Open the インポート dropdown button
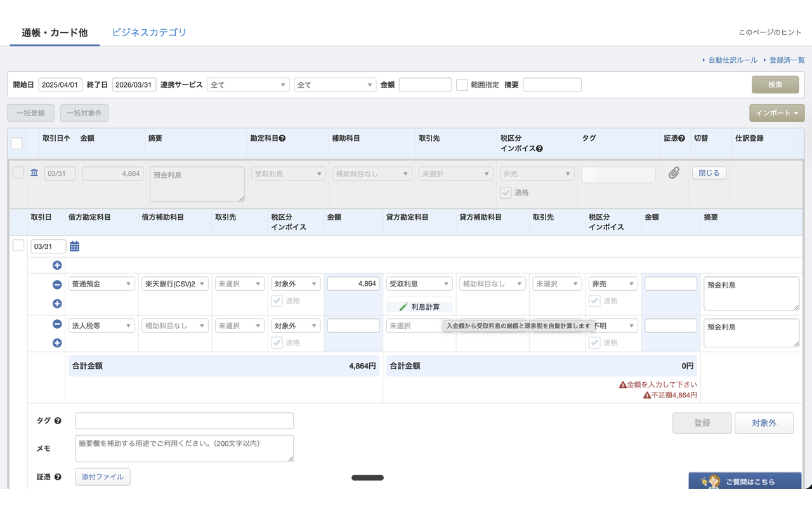 pos(776,113)
